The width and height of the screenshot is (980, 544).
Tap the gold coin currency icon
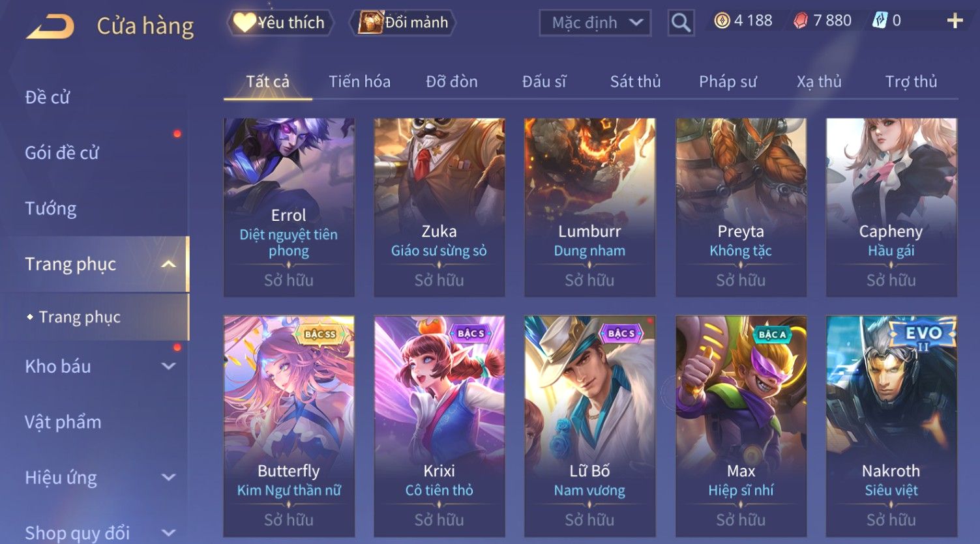[722, 21]
